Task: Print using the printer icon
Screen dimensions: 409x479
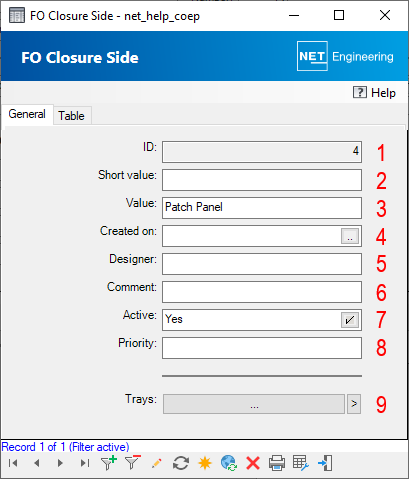Action: click(x=277, y=463)
